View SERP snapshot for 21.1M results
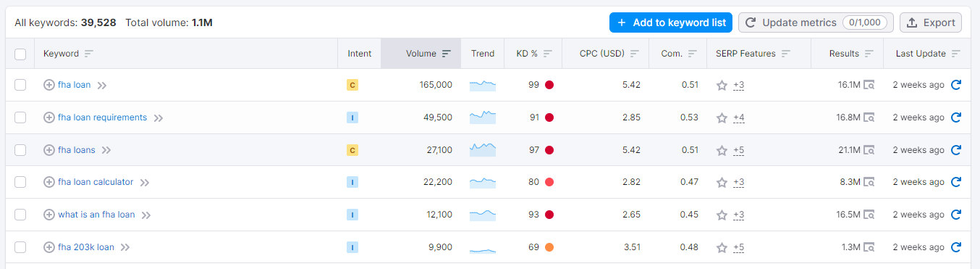Viewport: 980px width, 269px height. point(869,150)
